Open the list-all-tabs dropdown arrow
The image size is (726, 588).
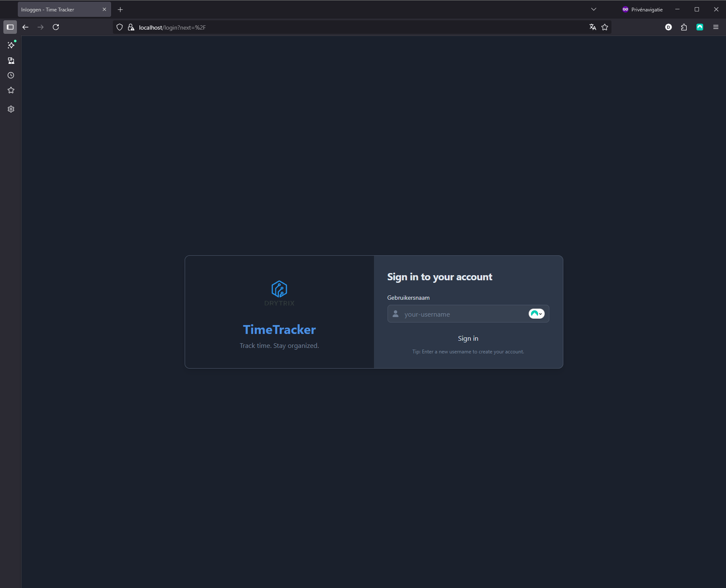[593, 9]
